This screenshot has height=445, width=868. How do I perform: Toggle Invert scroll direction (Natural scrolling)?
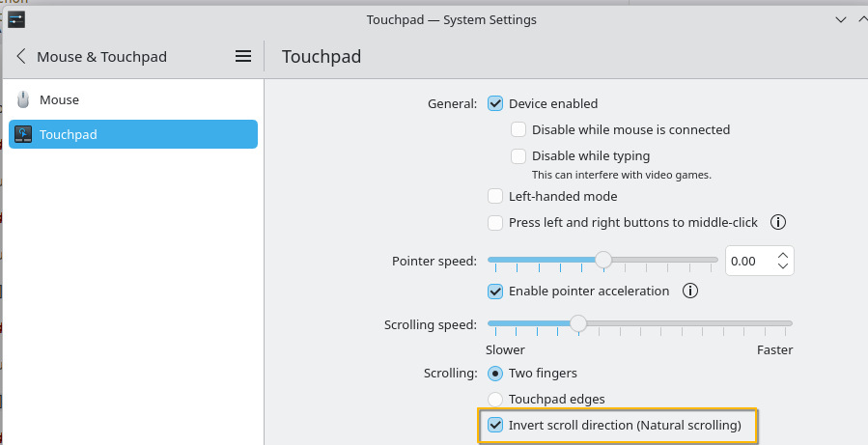tap(495, 425)
